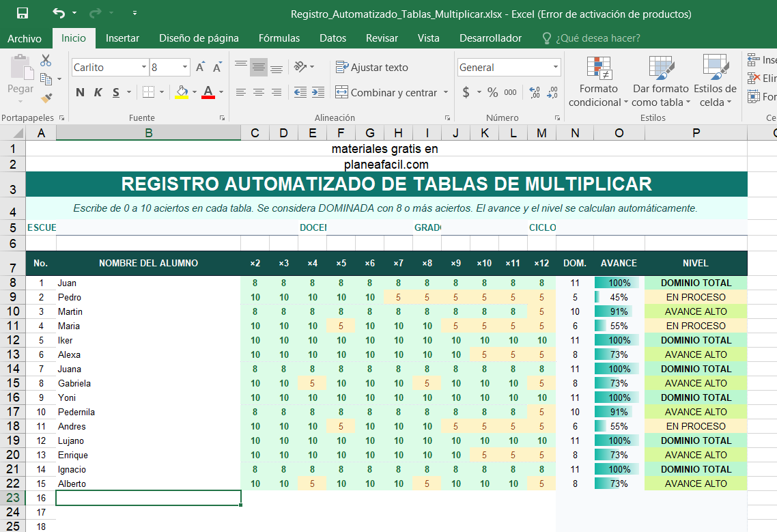The height and width of the screenshot is (532, 777).
Task: Undo the last action
Action: point(59,14)
